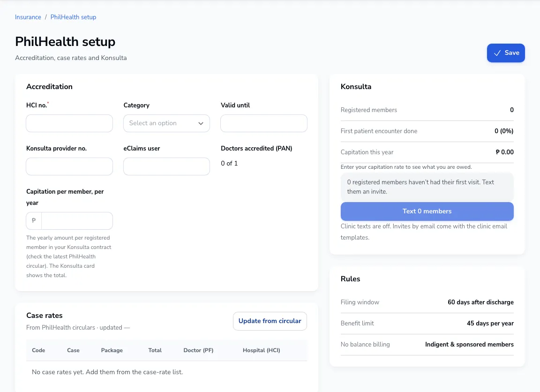This screenshot has width=540, height=392.
Task: Click the '45 days per year' benefit limit
Action: [x=490, y=323]
